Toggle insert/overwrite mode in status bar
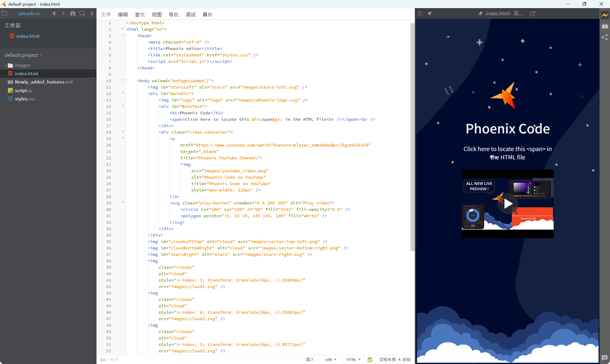Screen dimensions: 610x364 [x=310, y=359]
